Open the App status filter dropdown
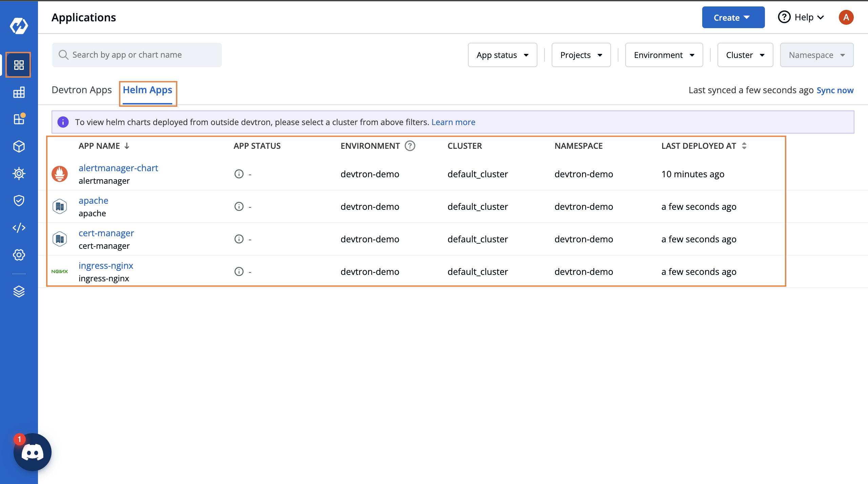 502,55
